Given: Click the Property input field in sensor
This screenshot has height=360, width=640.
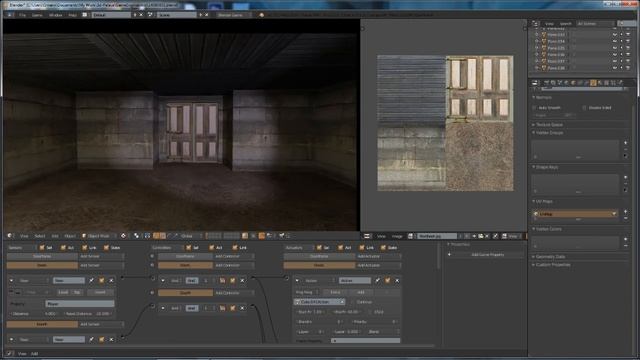Looking at the screenshot, I should (80, 304).
